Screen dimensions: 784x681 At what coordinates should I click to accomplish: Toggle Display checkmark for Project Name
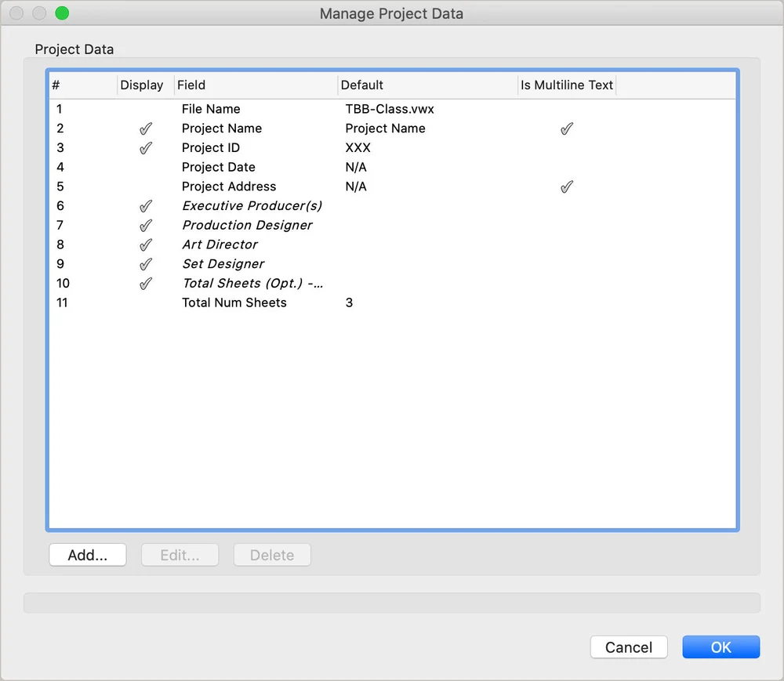point(146,128)
